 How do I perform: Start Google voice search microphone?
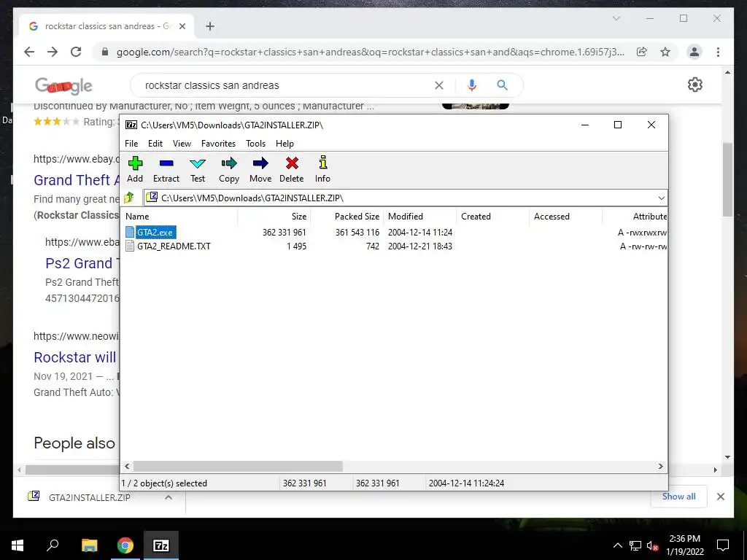472,85
